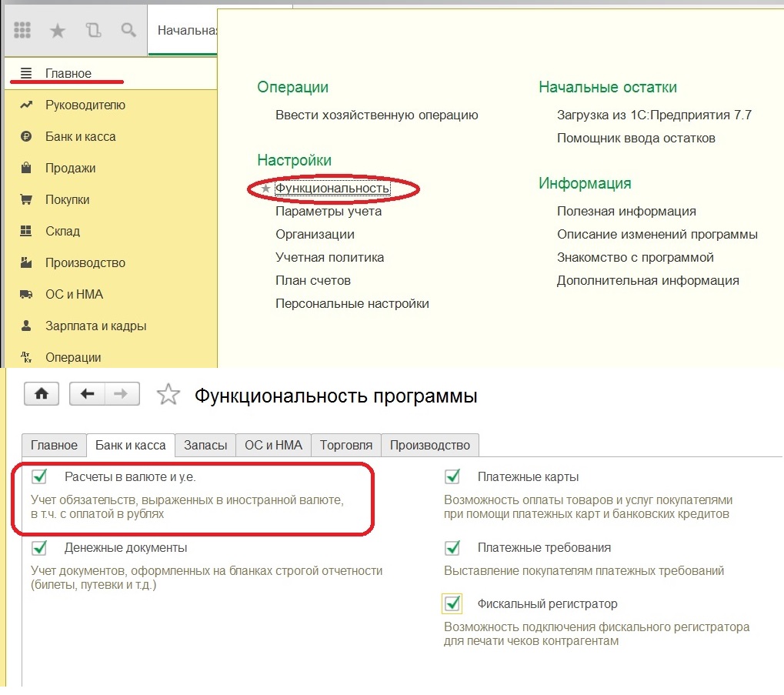Image resolution: width=784 pixels, height=695 pixels.
Task: Select Продажи section label in sidebar
Action: pos(71,168)
